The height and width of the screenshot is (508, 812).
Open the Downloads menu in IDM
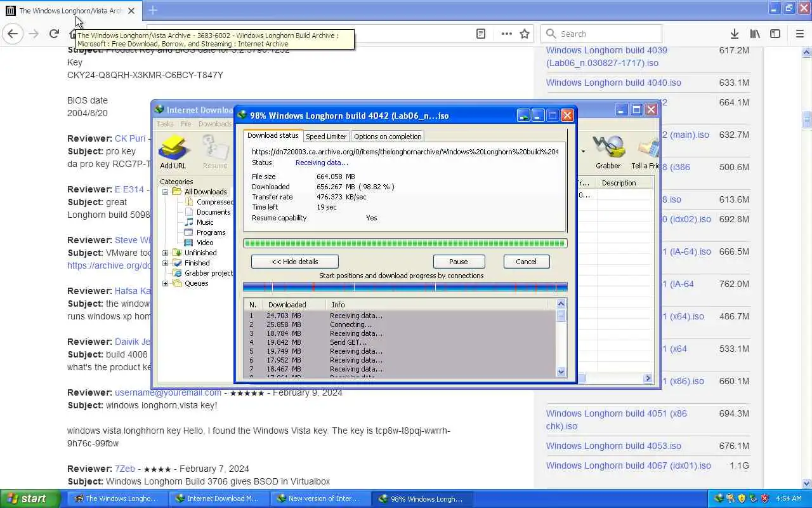click(x=215, y=124)
